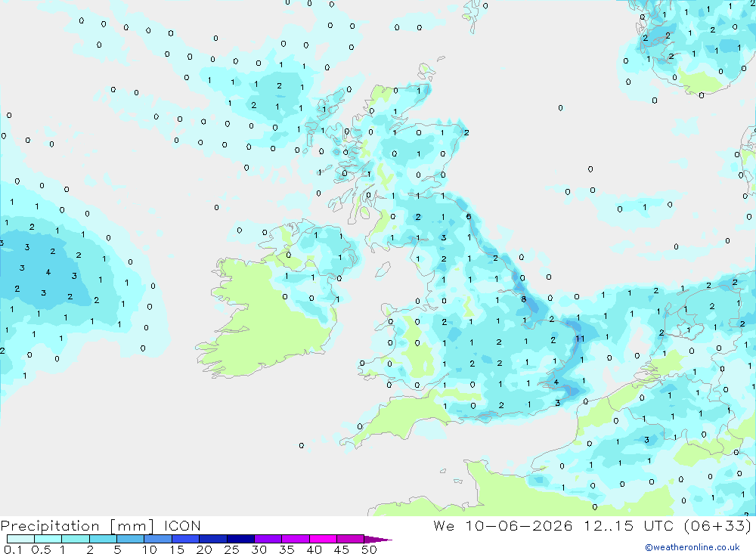This screenshot has height=554, width=756.
Task: Click the 2–5 mm legend color swatch
Action: coord(103,539)
